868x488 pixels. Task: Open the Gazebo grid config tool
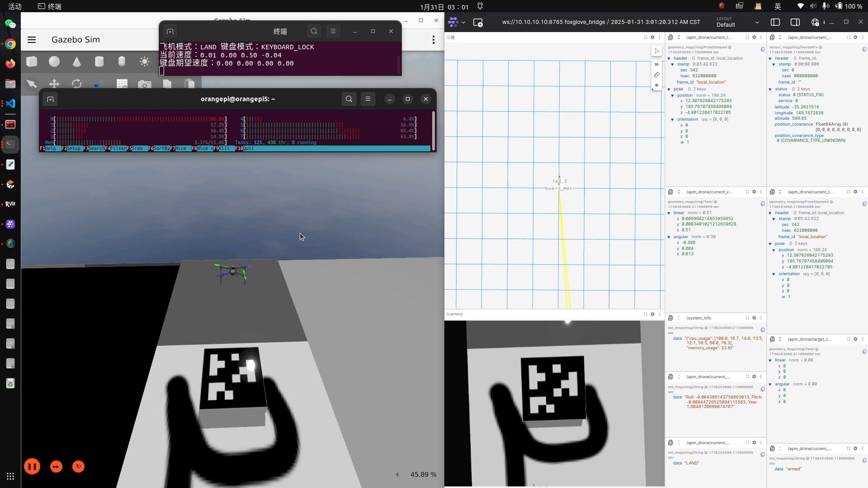[x=122, y=84]
